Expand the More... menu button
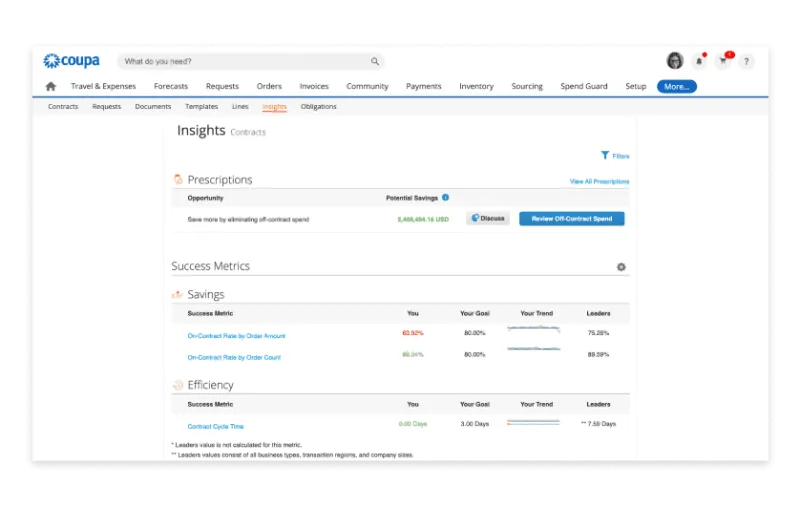 677,86
